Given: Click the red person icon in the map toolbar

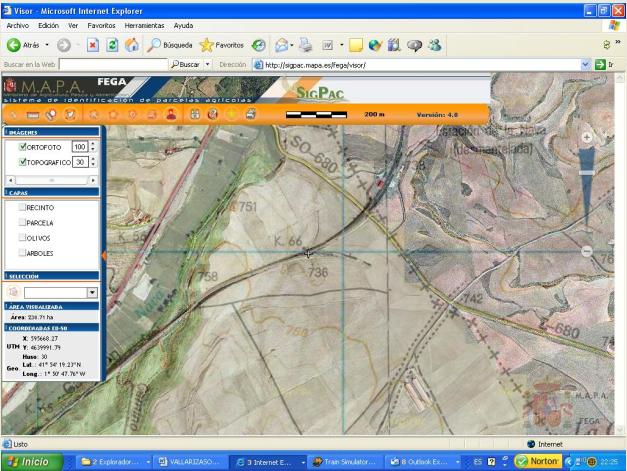Looking at the screenshot, I should [171, 114].
